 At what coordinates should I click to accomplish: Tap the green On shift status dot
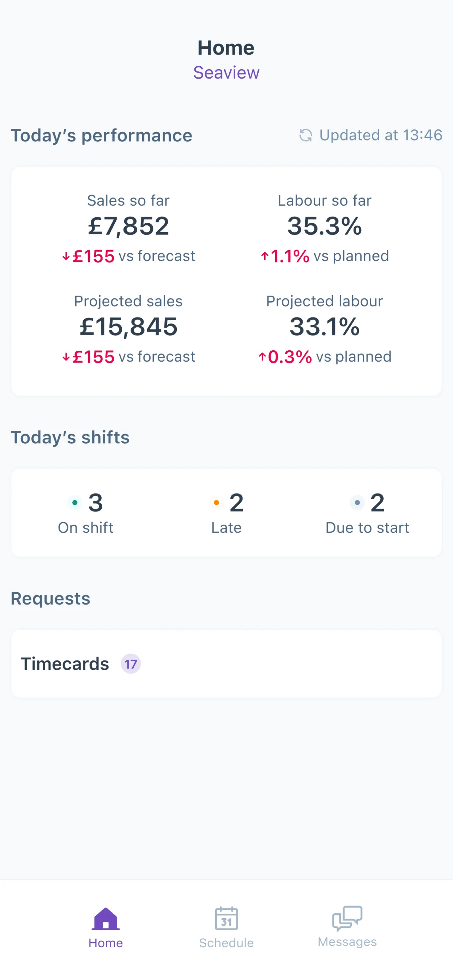point(75,503)
